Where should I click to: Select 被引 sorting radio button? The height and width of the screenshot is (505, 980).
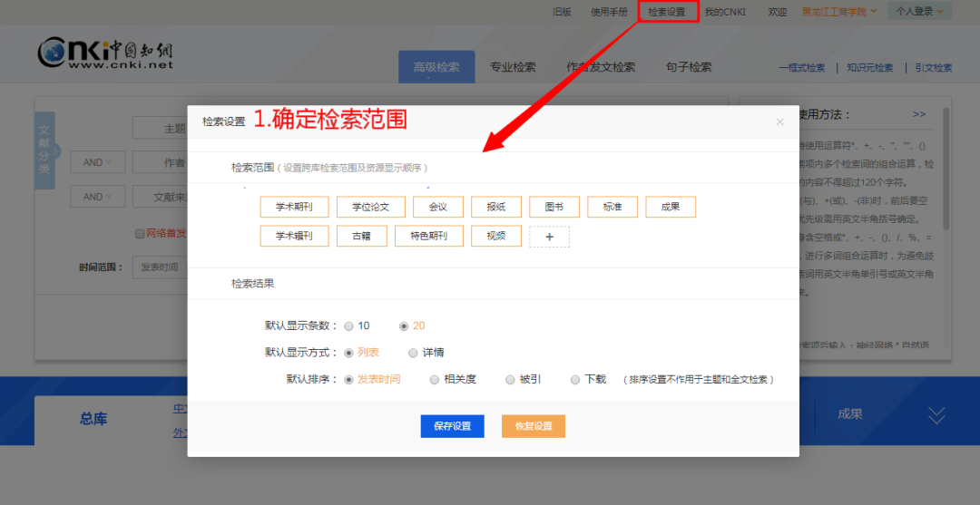click(x=511, y=380)
